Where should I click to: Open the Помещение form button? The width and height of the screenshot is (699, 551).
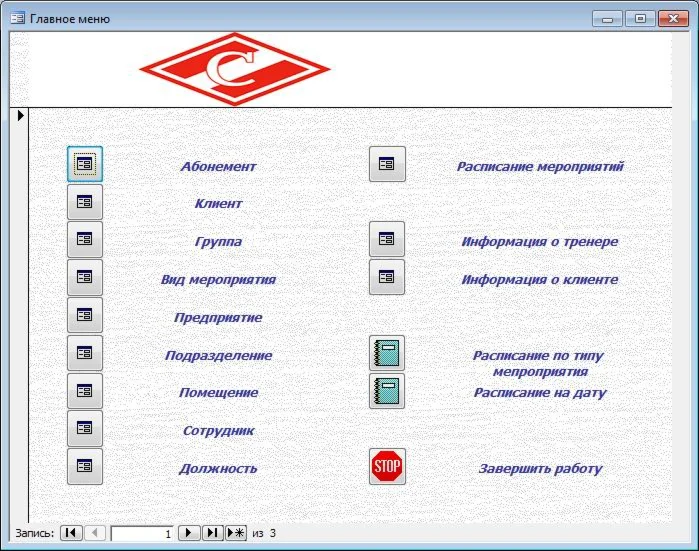[x=85, y=391]
